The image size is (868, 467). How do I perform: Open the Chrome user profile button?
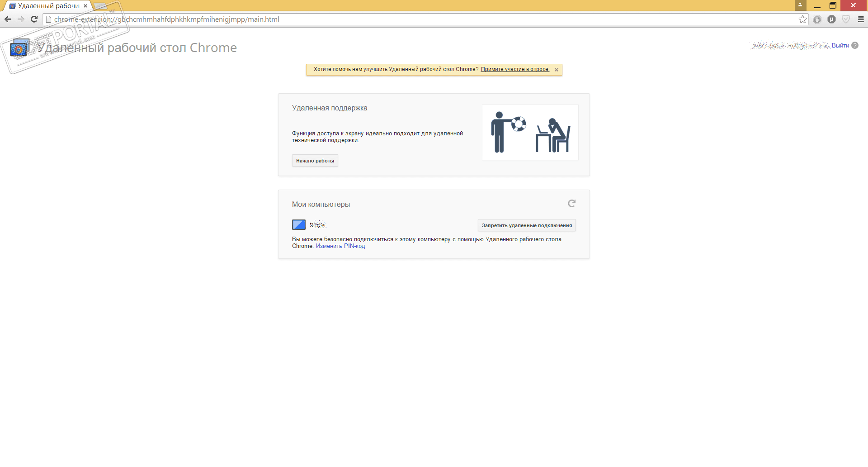pos(800,5)
